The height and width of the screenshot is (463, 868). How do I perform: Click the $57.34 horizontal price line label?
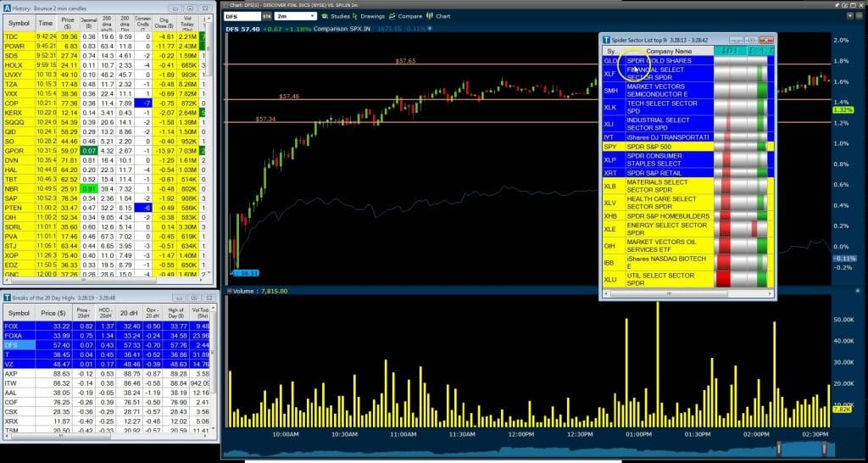click(265, 119)
